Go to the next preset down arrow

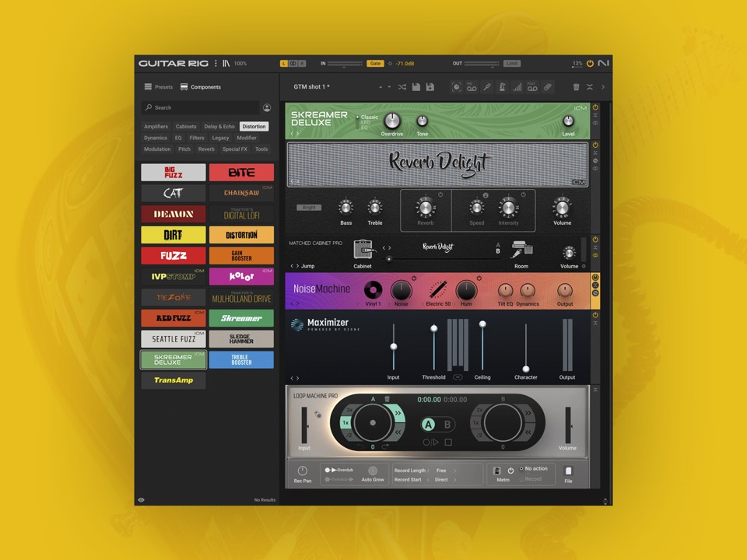tap(389, 87)
